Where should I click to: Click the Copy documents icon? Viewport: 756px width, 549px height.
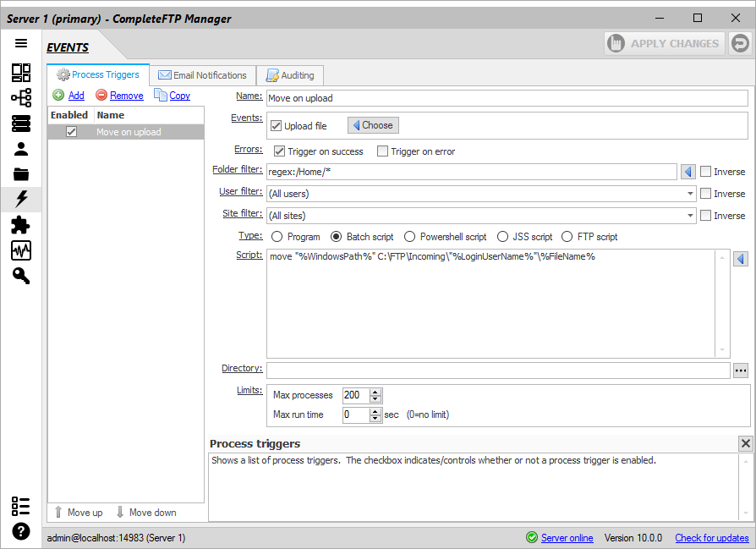tap(161, 95)
